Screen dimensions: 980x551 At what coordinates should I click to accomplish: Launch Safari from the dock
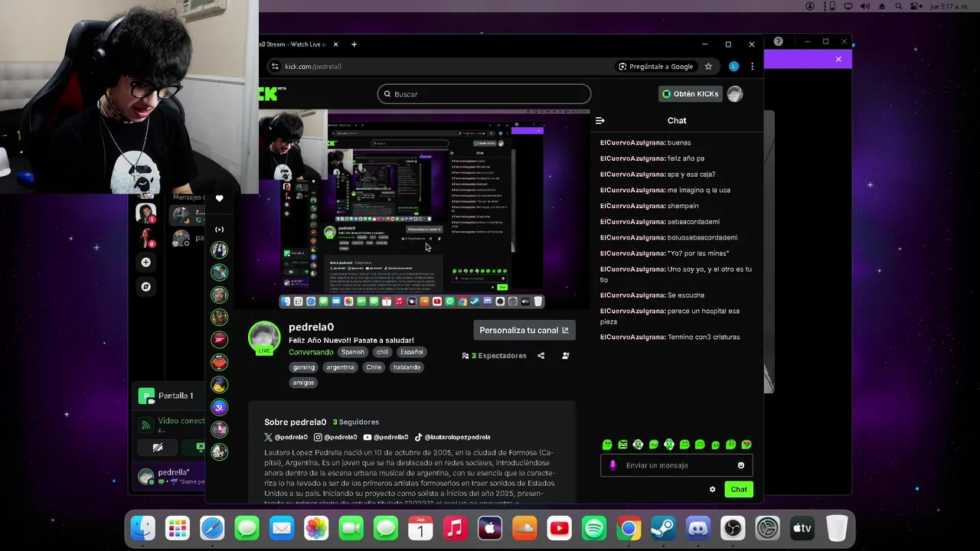(212, 528)
